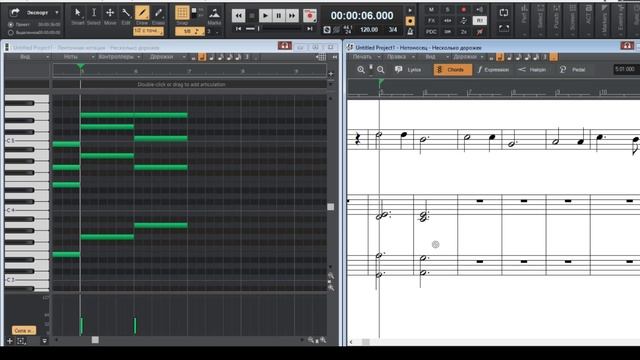The height and width of the screenshot is (360, 640).
Task: Open the Snap resolution 1/8 dropdown
Action: [189, 31]
